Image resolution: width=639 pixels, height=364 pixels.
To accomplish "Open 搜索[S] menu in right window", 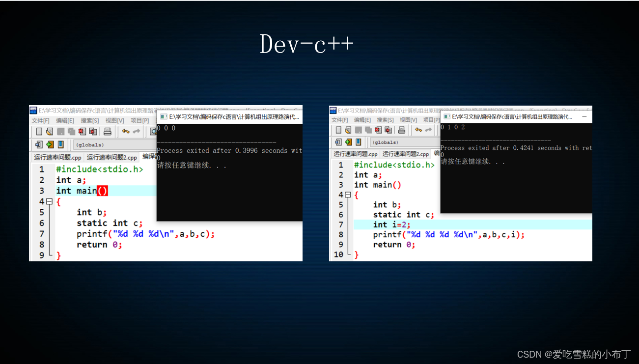I will 386,120.
